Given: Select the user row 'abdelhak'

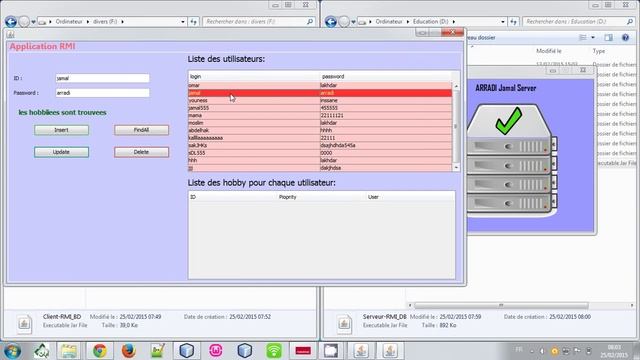Looking at the screenshot, I should 320,130.
